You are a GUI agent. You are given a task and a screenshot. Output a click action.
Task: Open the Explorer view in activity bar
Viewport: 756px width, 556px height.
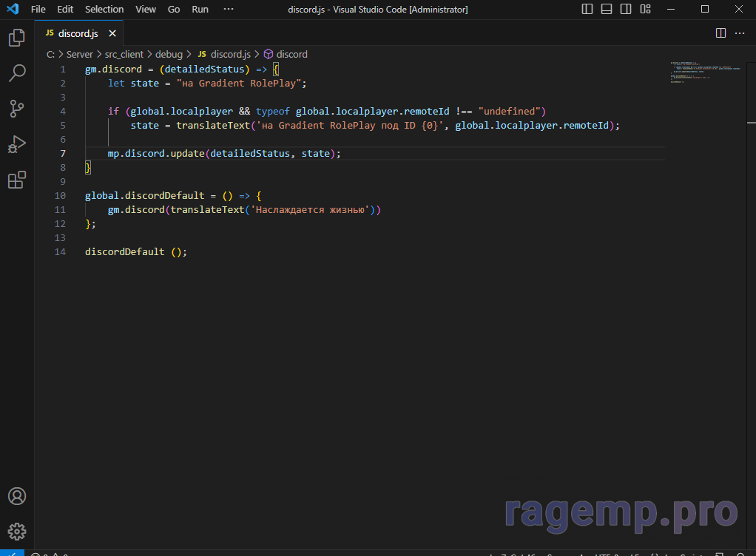tap(17, 38)
